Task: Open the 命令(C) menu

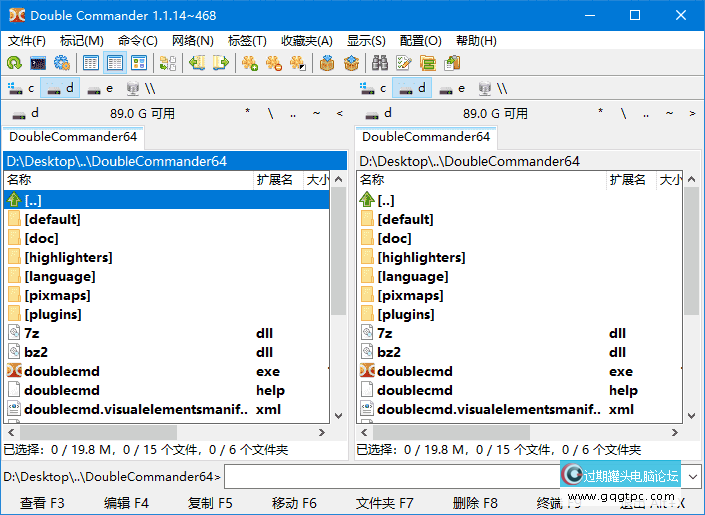Action: coord(137,41)
